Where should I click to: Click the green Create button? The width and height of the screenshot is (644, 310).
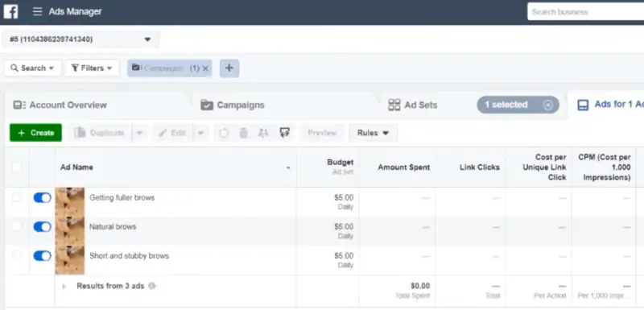35,133
